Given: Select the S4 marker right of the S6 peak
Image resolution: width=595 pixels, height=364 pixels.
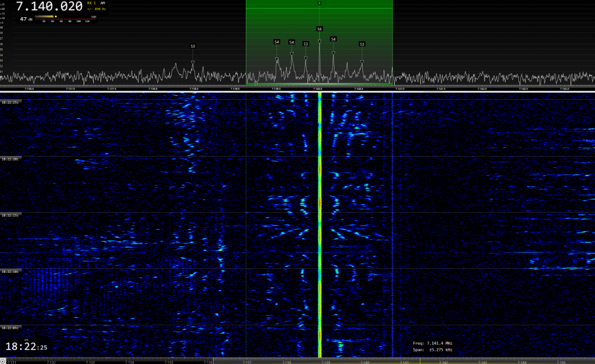Looking at the screenshot, I should click(x=333, y=40).
